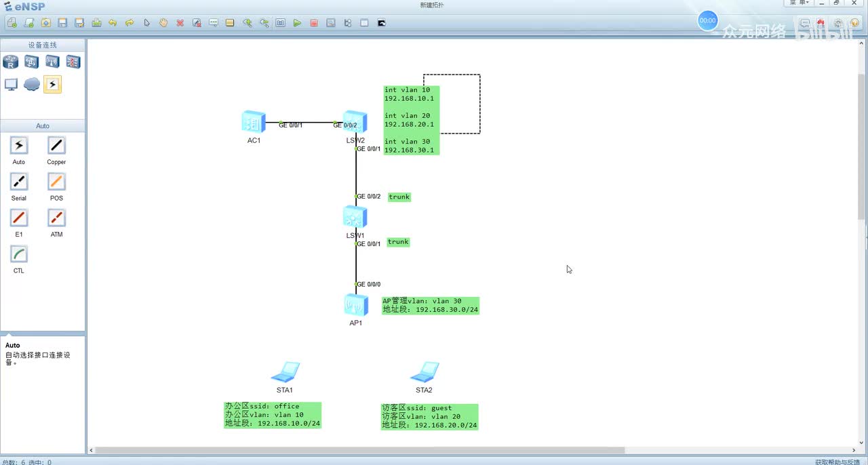Screen dimensions: 868x465
Task: Click the horizontal scrollbar thumb
Action: (x=360, y=450)
